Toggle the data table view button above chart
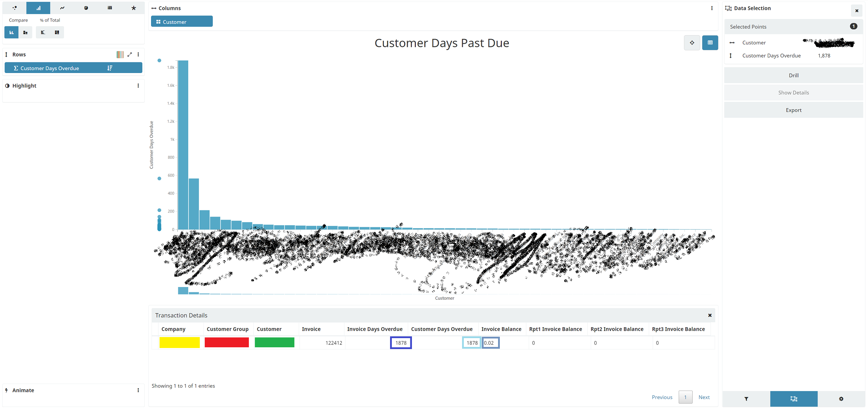The image size is (868, 409). 710,43
